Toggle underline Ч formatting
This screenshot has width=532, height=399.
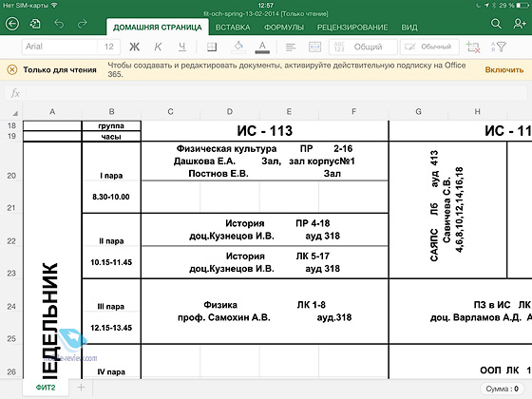click(x=182, y=47)
